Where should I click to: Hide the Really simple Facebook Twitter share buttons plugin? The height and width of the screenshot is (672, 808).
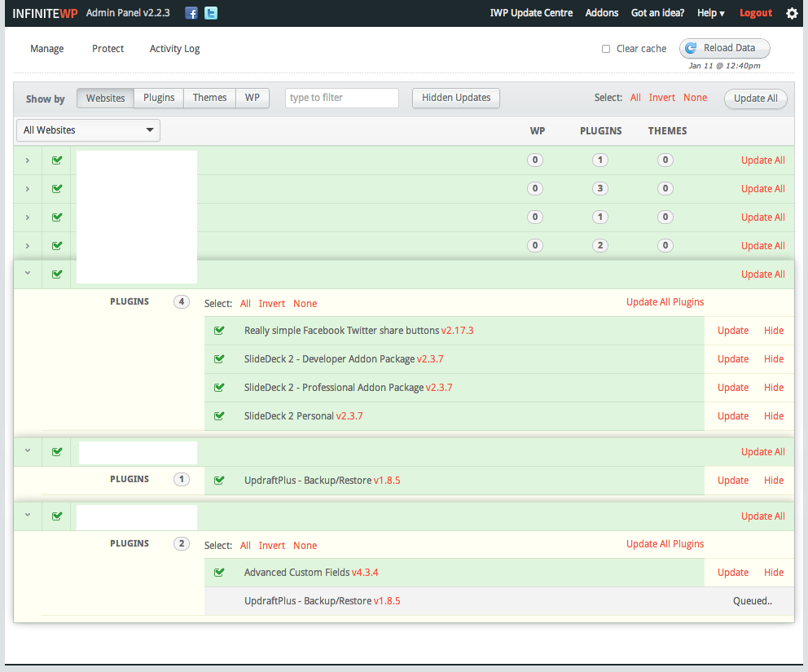pyautogui.click(x=773, y=330)
